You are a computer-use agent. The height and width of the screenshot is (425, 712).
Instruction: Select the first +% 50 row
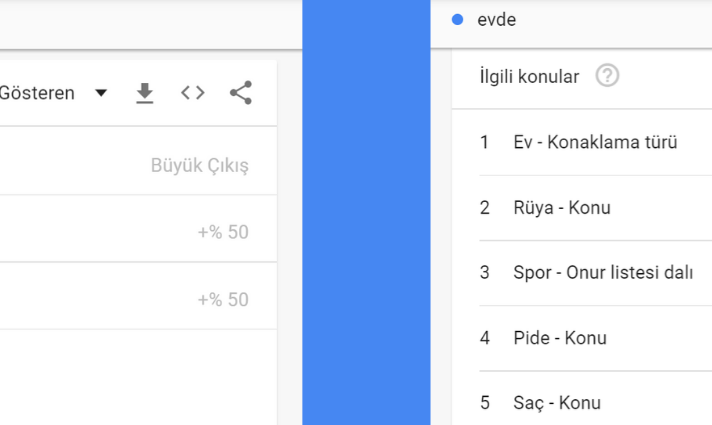pos(138,228)
